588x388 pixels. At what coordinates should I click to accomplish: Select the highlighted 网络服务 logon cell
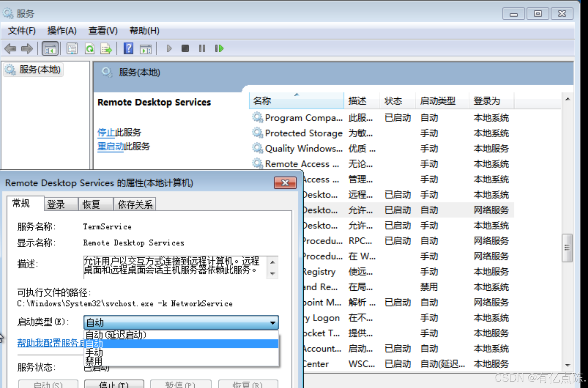pos(491,210)
